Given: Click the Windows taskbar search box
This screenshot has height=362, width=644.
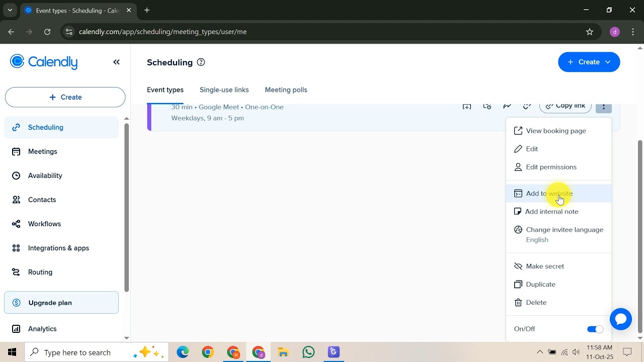Looking at the screenshot, I should tap(97, 352).
